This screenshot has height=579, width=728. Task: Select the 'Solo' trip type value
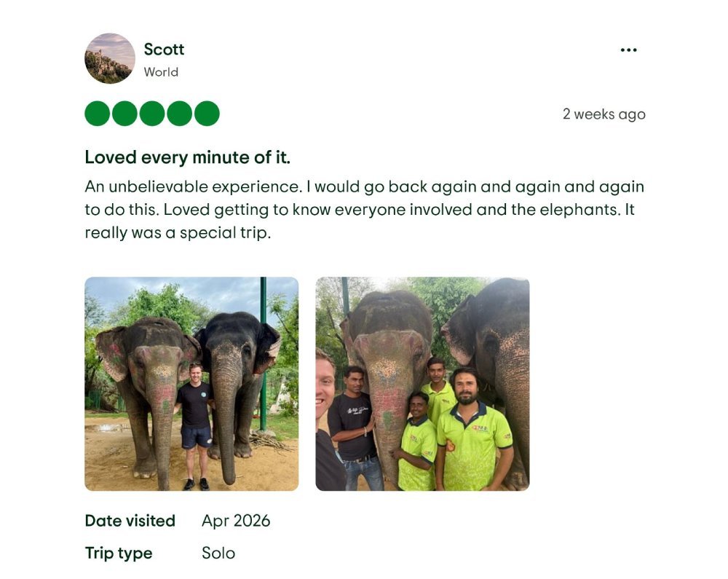tap(218, 553)
